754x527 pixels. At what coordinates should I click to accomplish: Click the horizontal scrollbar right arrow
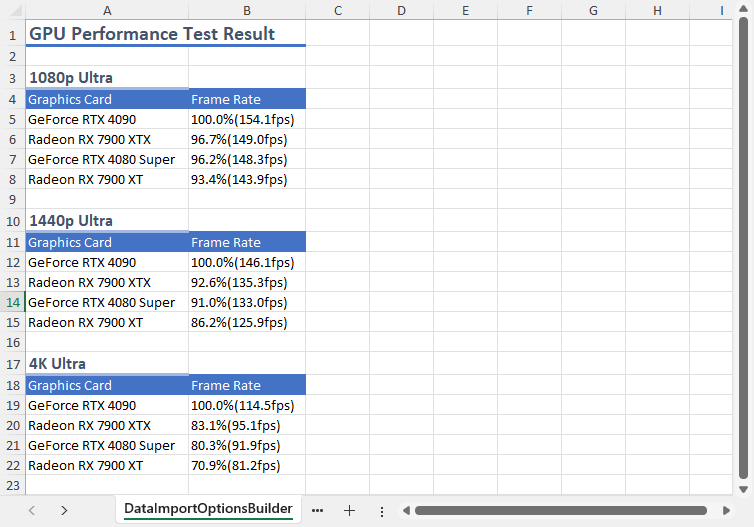pos(726,510)
